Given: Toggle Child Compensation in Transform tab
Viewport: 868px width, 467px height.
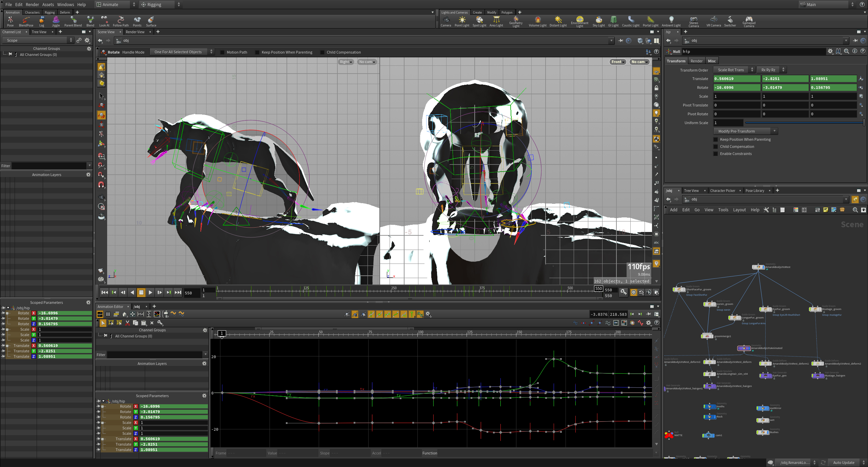Looking at the screenshot, I should [x=716, y=147].
